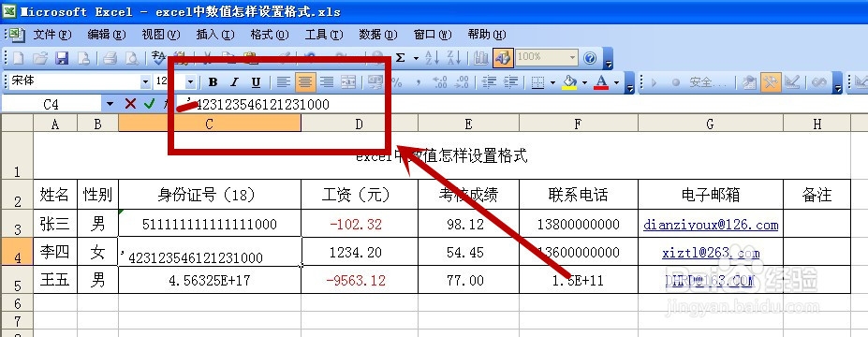Screen dimensions: 868x337
Task: Cancel the entry with the red X
Action: (130, 104)
